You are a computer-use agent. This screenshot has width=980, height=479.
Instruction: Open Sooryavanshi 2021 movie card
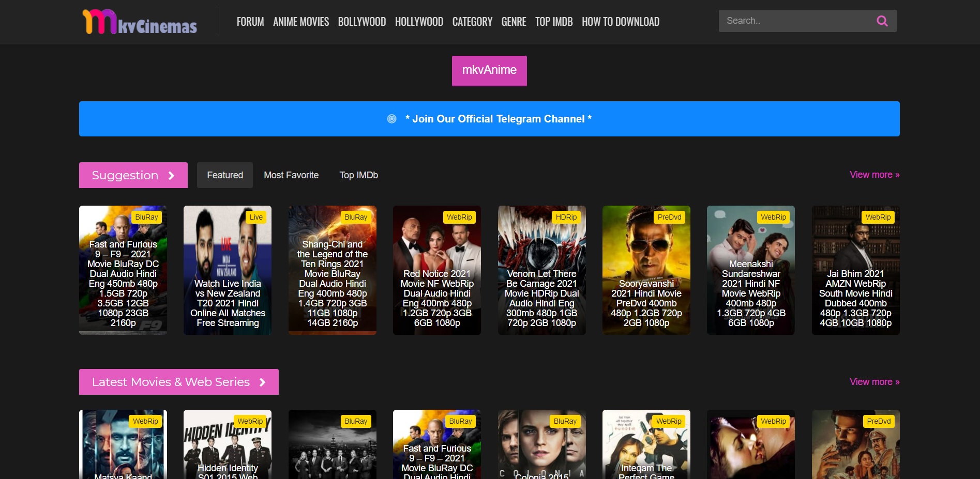646,270
